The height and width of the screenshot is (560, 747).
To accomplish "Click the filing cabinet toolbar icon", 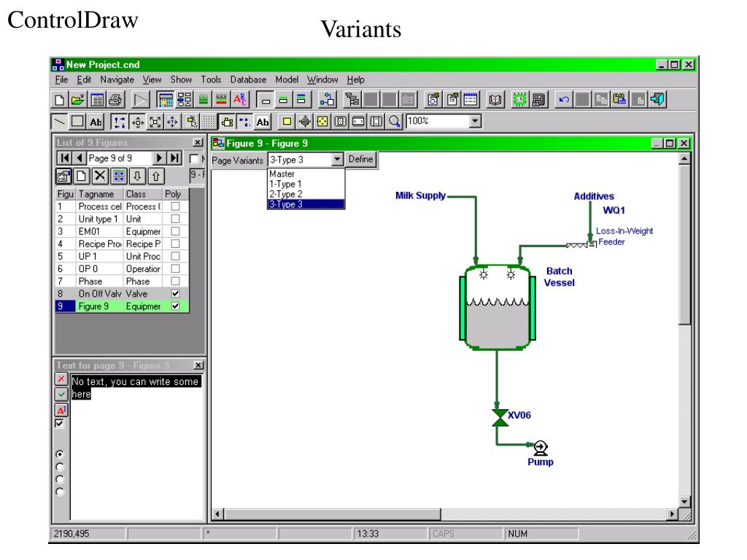I will pos(539,99).
